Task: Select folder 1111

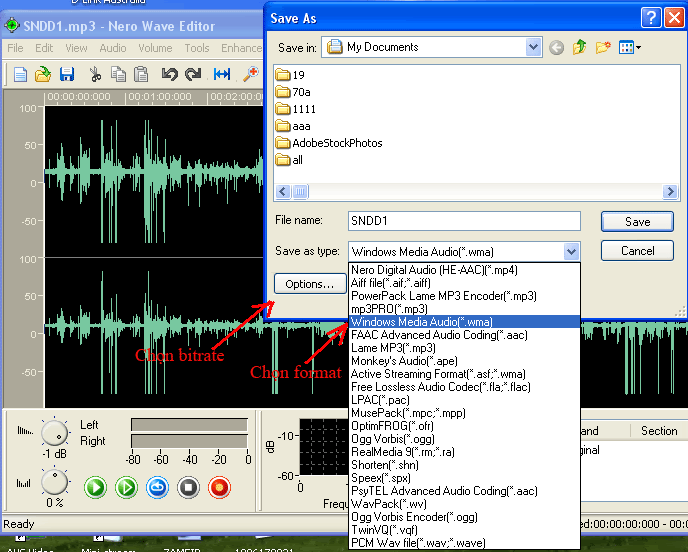Action: coord(296,109)
